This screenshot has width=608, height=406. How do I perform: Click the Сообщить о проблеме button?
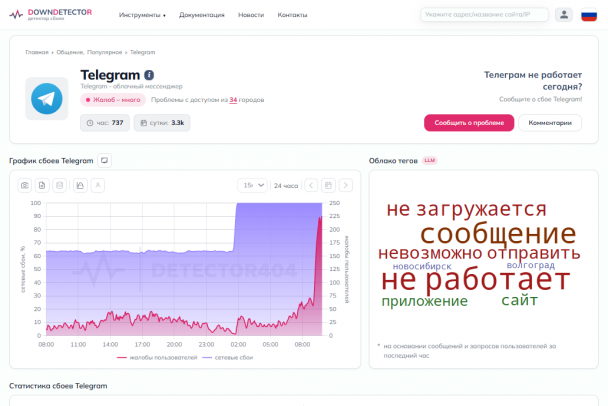click(469, 122)
